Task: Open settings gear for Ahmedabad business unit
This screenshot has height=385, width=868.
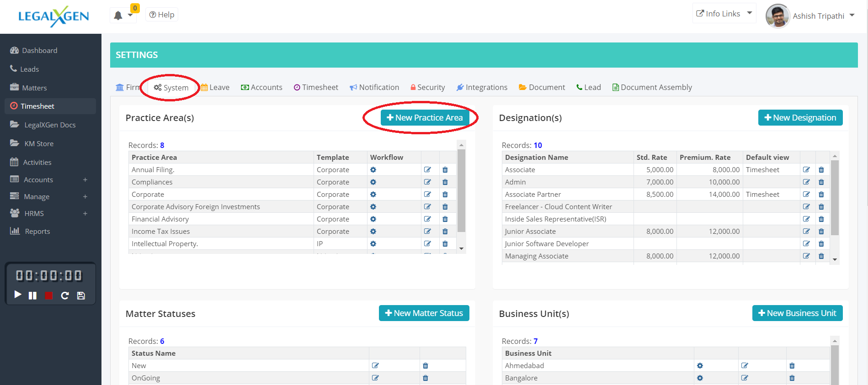Action: 700,366
